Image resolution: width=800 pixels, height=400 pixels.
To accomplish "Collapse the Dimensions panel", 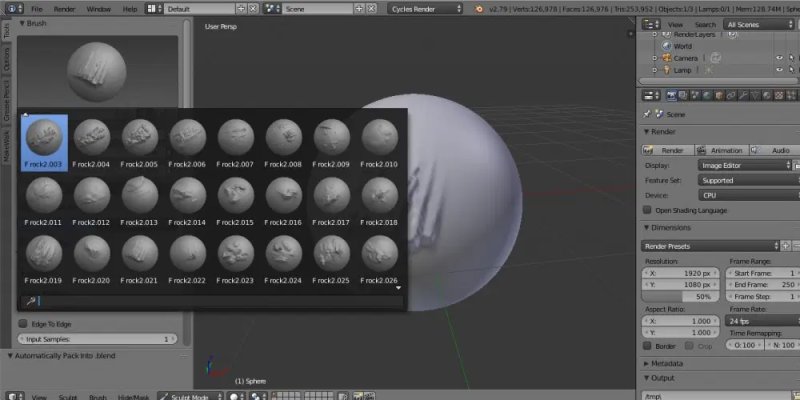I will [x=647, y=228].
